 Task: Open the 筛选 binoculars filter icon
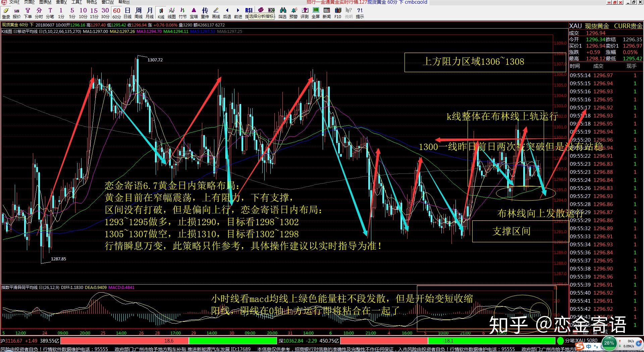[282, 13]
